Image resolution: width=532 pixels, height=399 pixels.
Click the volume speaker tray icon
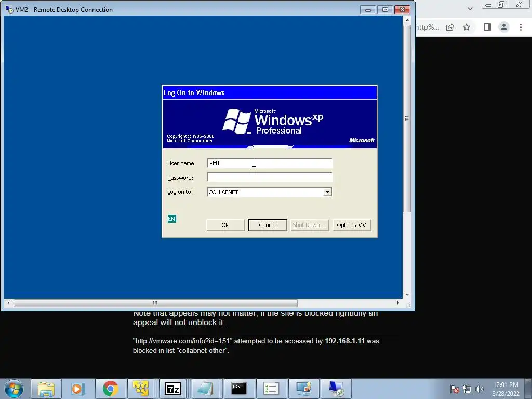tap(479, 389)
